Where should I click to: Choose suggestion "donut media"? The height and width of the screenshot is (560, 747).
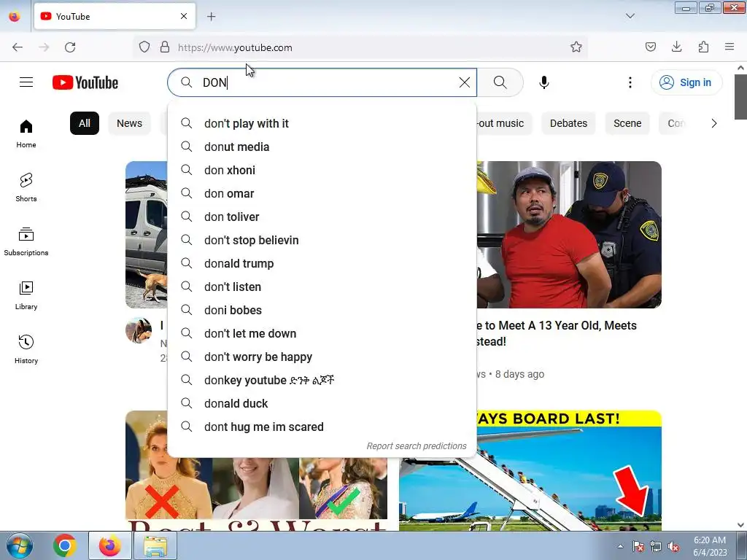(x=322, y=147)
